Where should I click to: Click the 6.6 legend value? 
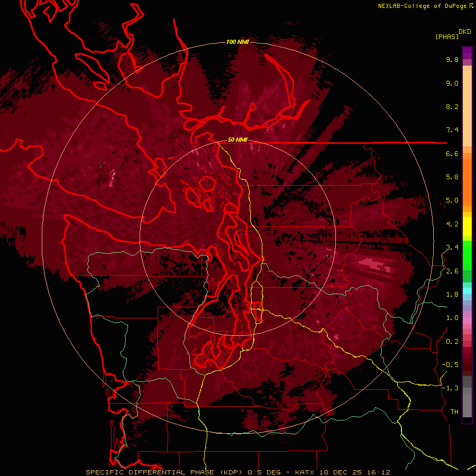pos(452,153)
